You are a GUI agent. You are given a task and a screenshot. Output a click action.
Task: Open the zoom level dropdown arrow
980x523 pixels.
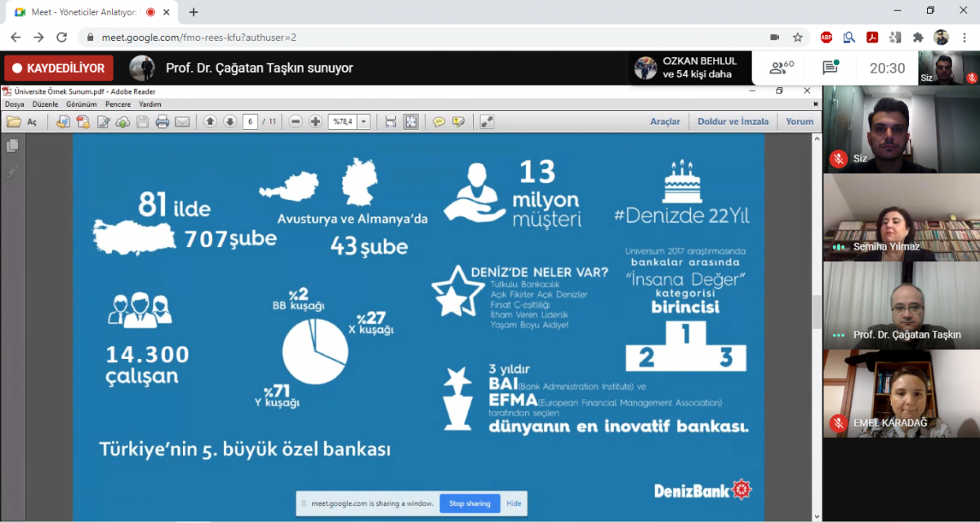(x=363, y=122)
